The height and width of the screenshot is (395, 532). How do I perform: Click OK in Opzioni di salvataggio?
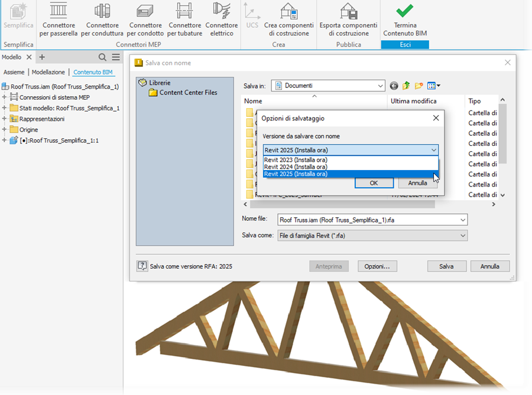tap(374, 183)
